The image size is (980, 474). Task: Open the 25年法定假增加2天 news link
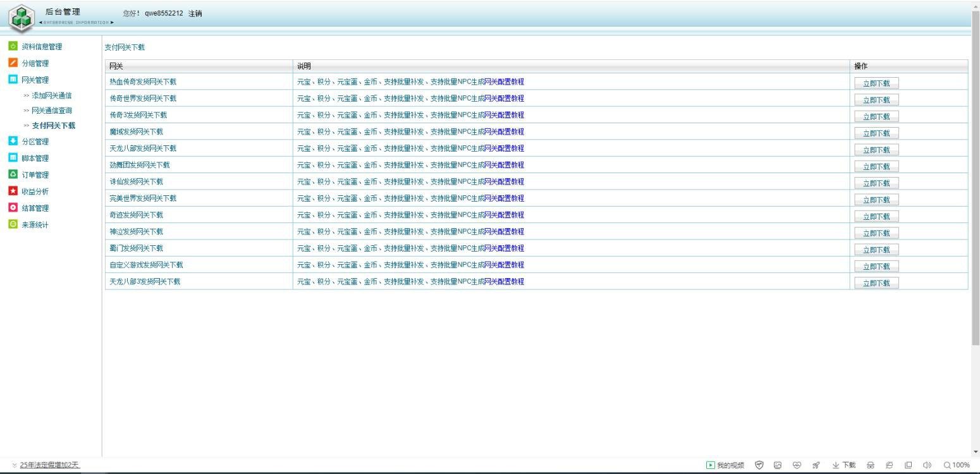[50, 465]
